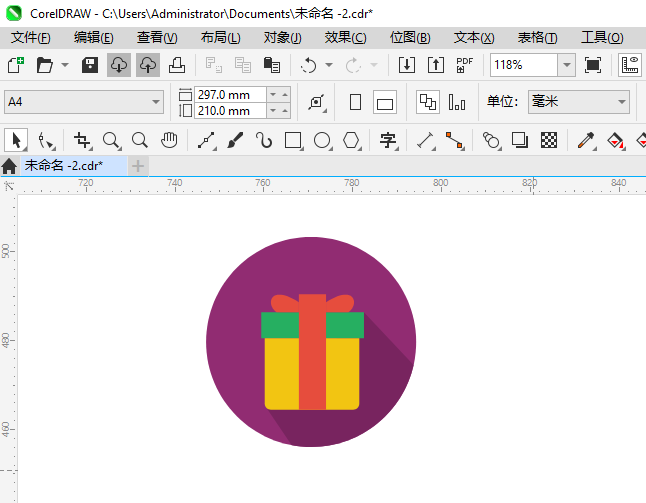
Task: Click the greyed-out redo arrow
Action: [x=353, y=65]
